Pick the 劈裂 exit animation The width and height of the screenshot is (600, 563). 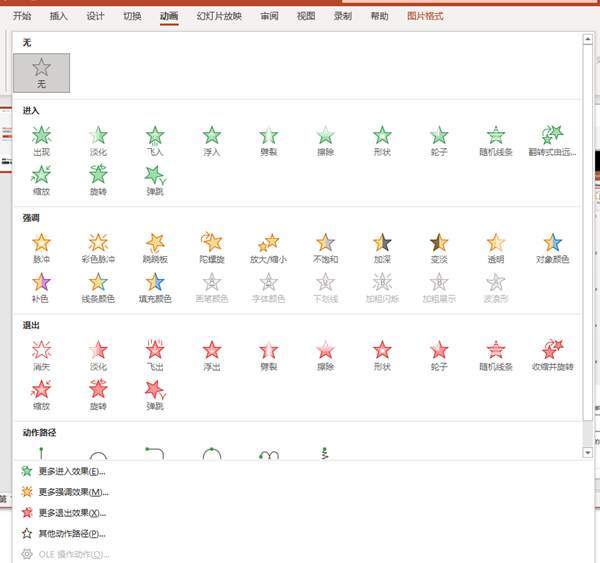pyautogui.click(x=269, y=356)
